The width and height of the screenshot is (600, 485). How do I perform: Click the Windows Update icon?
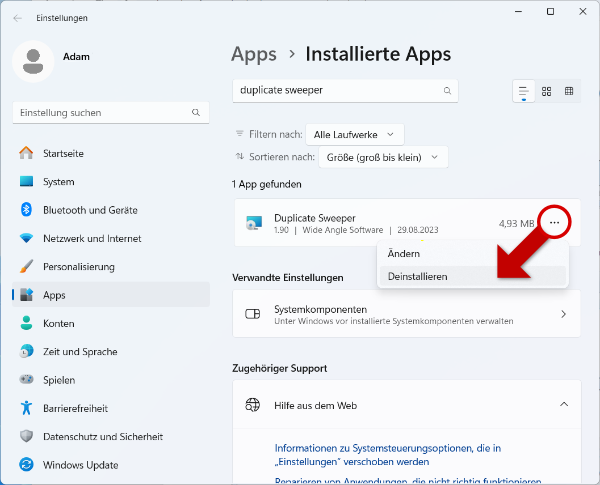(x=26, y=465)
